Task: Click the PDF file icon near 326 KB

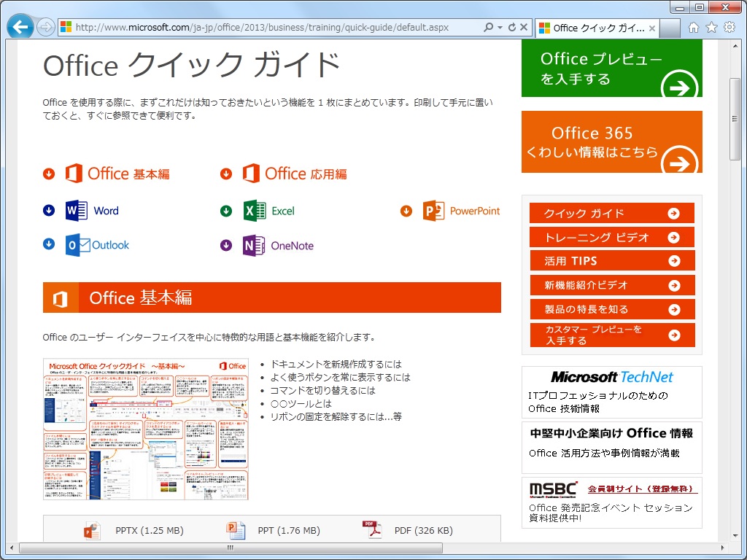Action: click(371, 530)
